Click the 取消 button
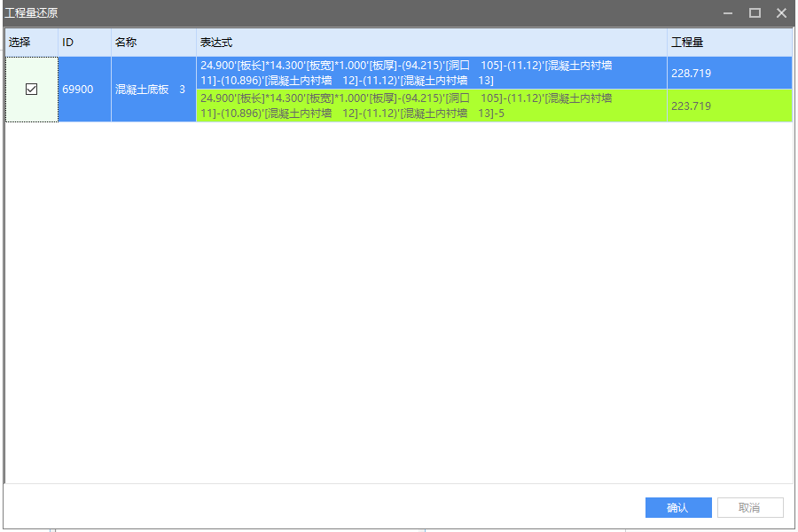The height and width of the screenshot is (532, 798). tap(749, 507)
